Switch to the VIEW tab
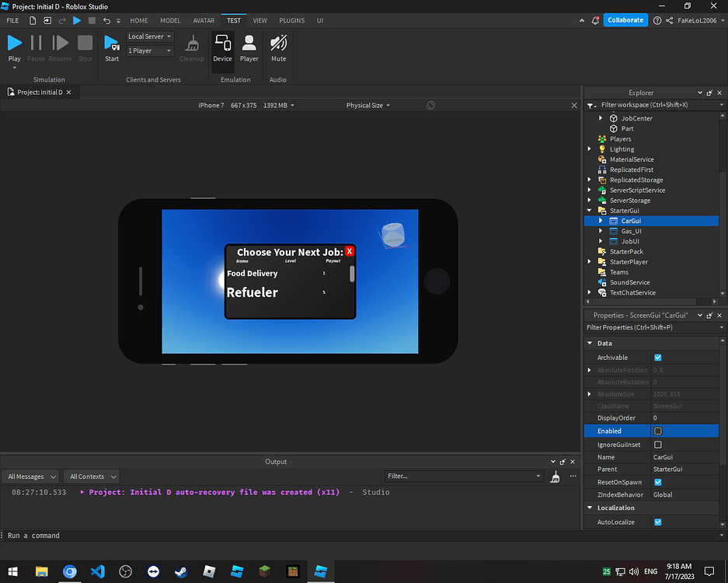Screen dimensions: 728x583 (x=260, y=20)
